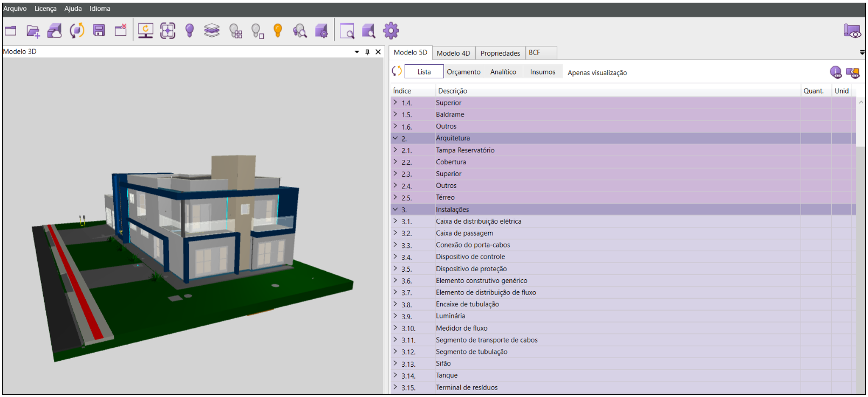Image resolution: width=868 pixels, height=397 pixels.
Task: Click the stacked layers toolbar icon
Action: [x=211, y=31]
